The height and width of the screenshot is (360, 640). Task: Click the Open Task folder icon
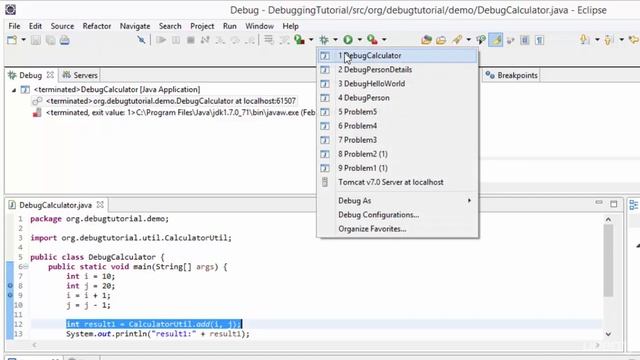[x=441, y=40]
